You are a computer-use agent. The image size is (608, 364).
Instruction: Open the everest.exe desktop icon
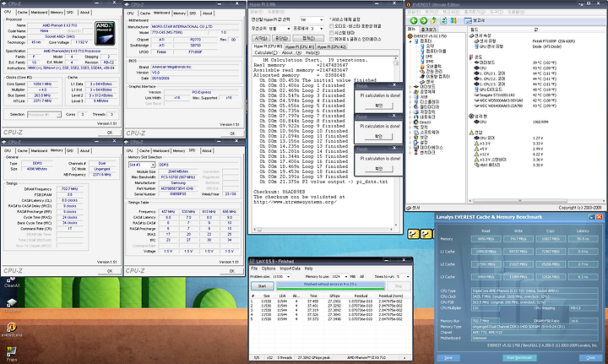[x=12, y=329]
